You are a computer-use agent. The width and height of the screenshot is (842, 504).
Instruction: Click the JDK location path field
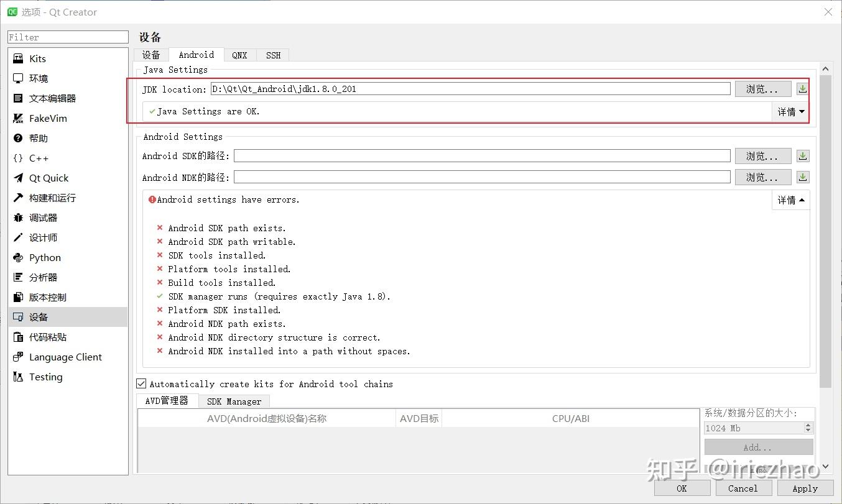471,89
